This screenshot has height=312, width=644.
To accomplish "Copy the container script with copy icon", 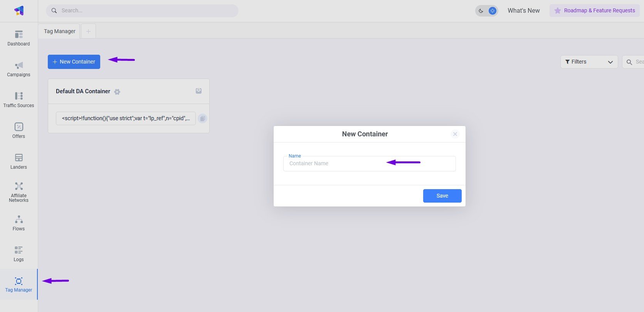I will click(202, 119).
